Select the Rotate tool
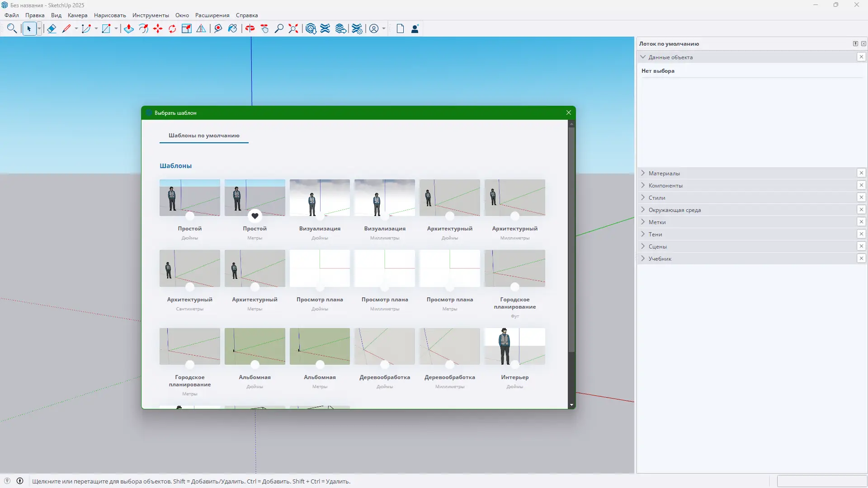 pos(173,28)
